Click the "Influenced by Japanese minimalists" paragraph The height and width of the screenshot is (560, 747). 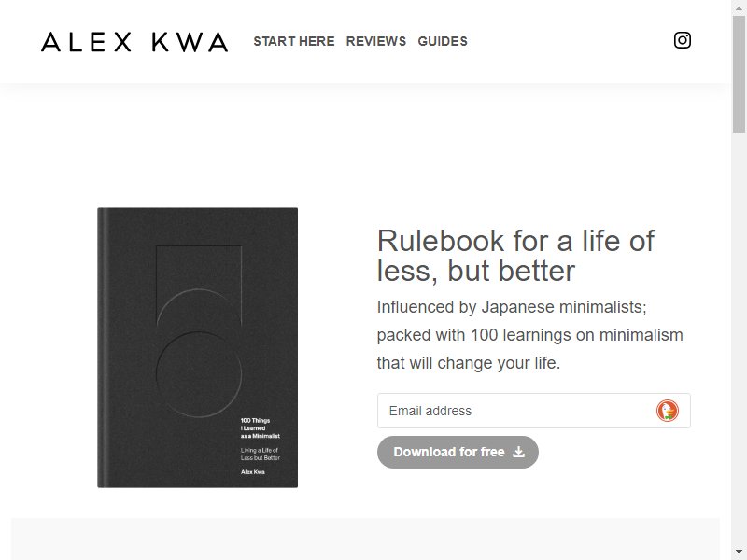point(529,335)
